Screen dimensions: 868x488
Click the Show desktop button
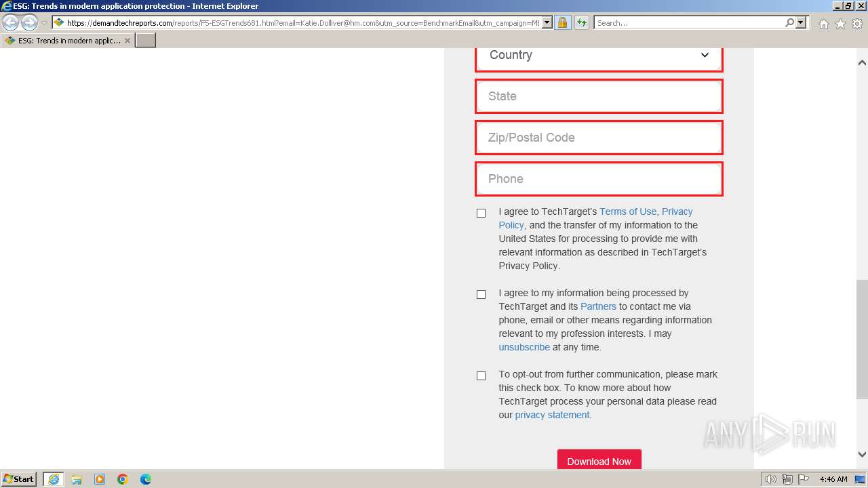pos(861,479)
